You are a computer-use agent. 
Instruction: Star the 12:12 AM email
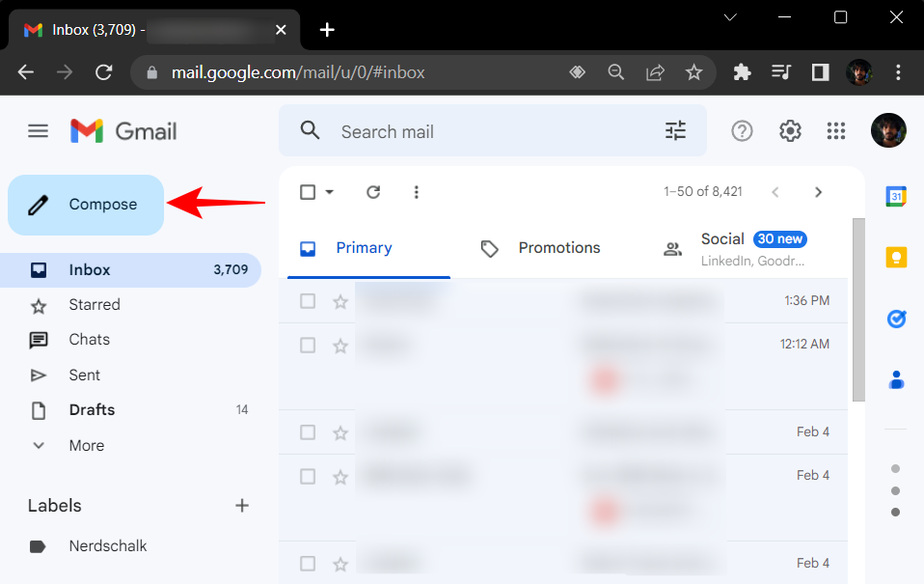click(x=340, y=346)
